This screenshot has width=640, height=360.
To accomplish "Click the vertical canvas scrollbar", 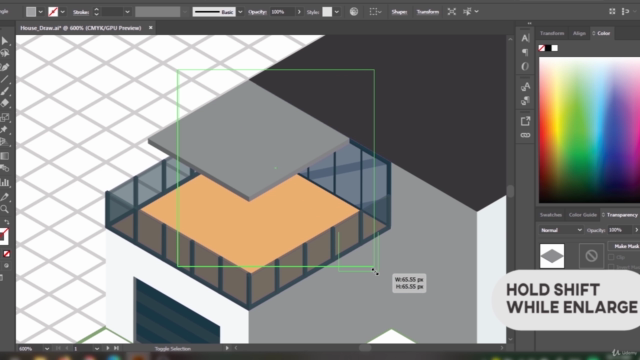I will pos(510,190).
